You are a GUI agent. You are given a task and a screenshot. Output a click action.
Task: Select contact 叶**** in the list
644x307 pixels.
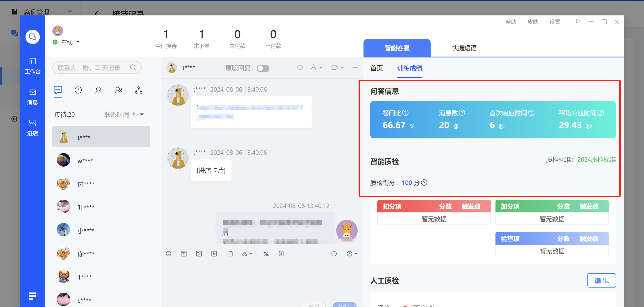101,207
